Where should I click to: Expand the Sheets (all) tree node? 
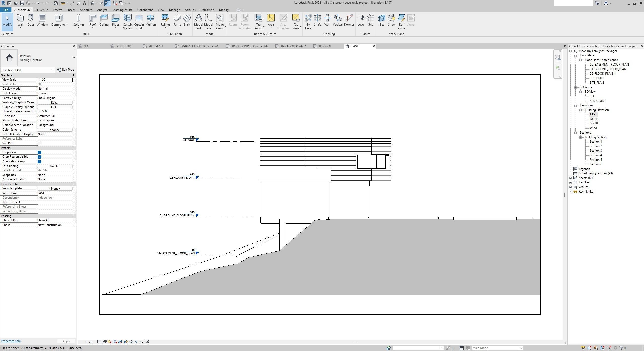(x=571, y=178)
